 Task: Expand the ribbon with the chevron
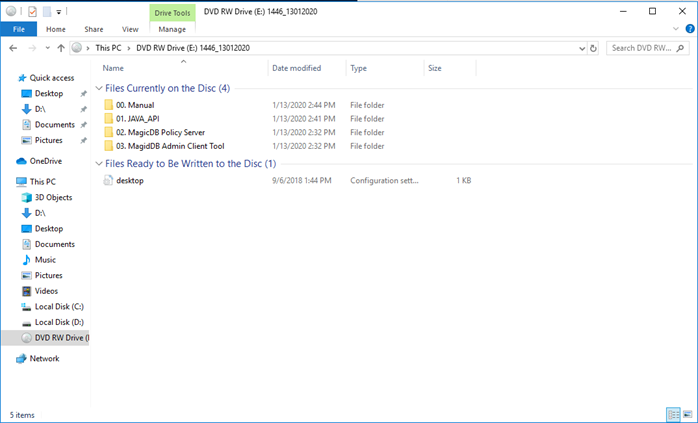pos(676,29)
